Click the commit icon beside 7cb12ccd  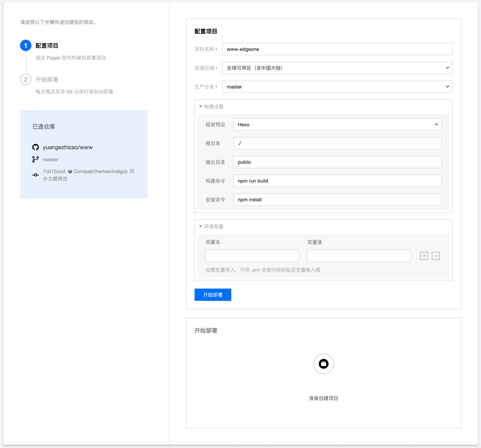pos(36,175)
